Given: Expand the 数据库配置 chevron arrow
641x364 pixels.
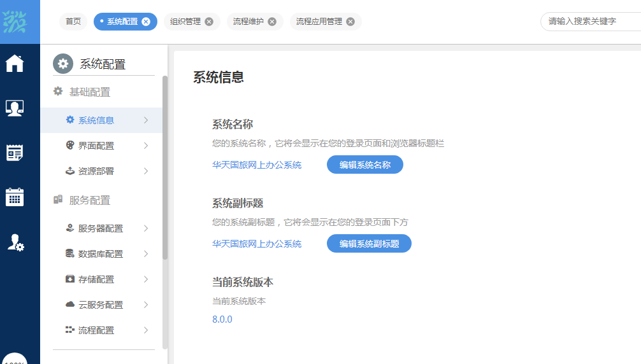Looking at the screenshot, I should click(x=146, y=254).
